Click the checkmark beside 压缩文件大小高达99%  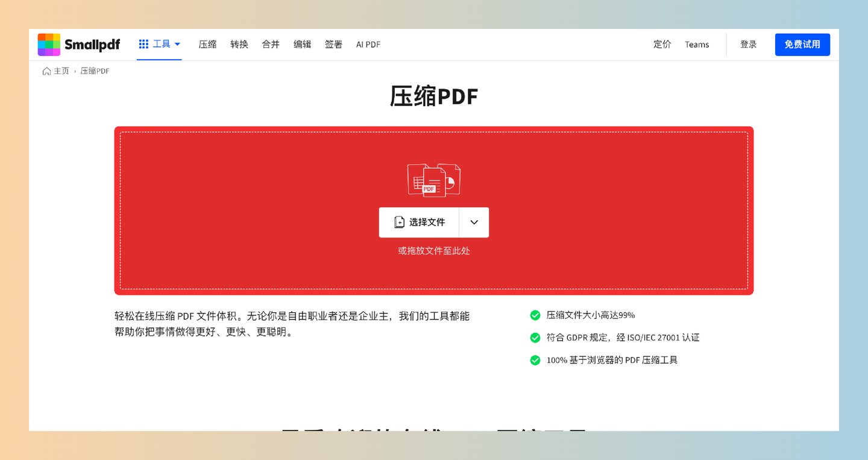pyautogui.click(x=535, y=315)
